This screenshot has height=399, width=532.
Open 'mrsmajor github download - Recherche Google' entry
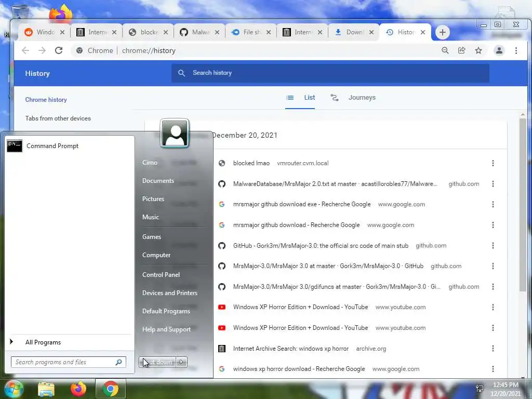pos(296,225)
